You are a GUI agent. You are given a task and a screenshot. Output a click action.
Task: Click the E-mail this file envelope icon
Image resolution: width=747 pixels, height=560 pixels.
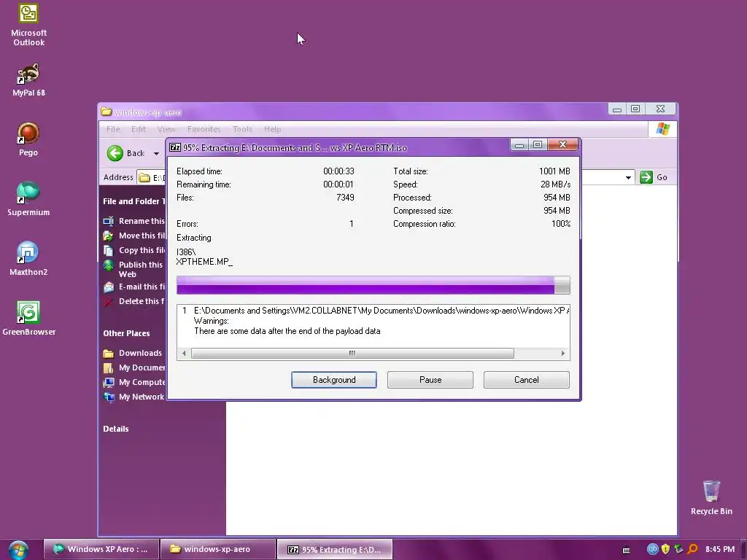(x=109, y=287)
